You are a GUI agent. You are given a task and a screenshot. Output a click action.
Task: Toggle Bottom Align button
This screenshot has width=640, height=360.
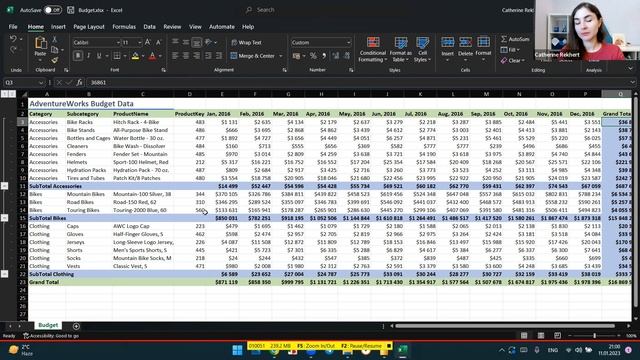pyautogui.click(x=196, y=42)
